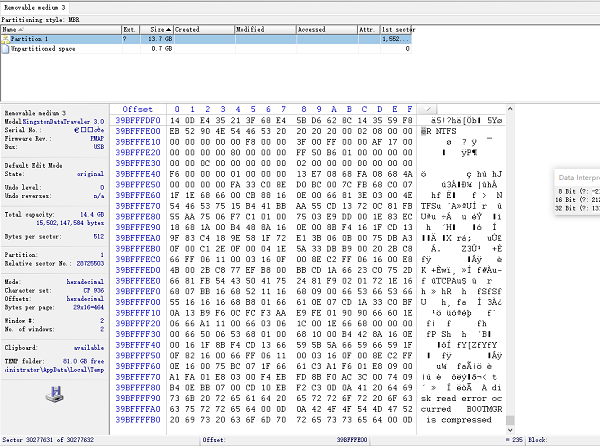The height and width of the screenshot is (446, 600).
Task: Click the Bytes per page value 29x16=464
Action: click(89, 307)
